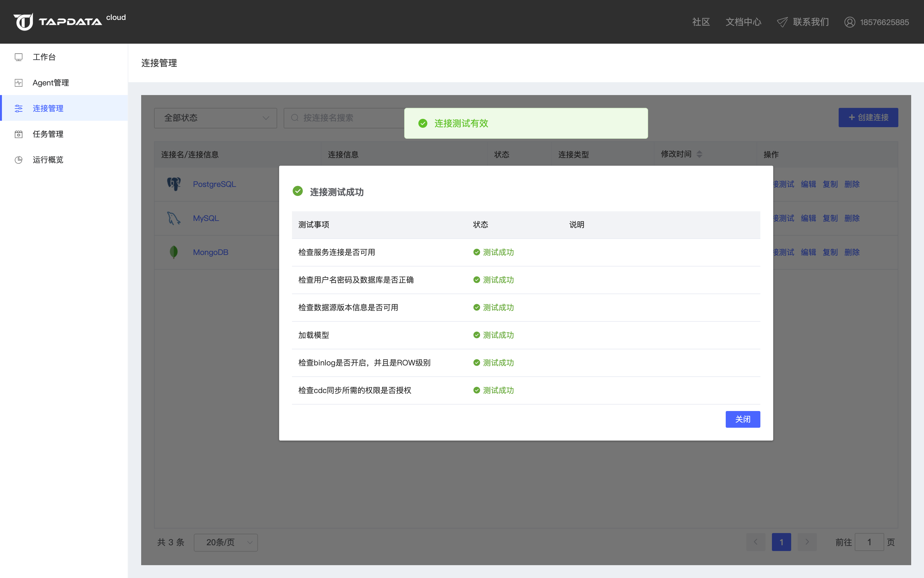Click the 前往 page number input
924x578 pixels.
click(x=869, y=542)
